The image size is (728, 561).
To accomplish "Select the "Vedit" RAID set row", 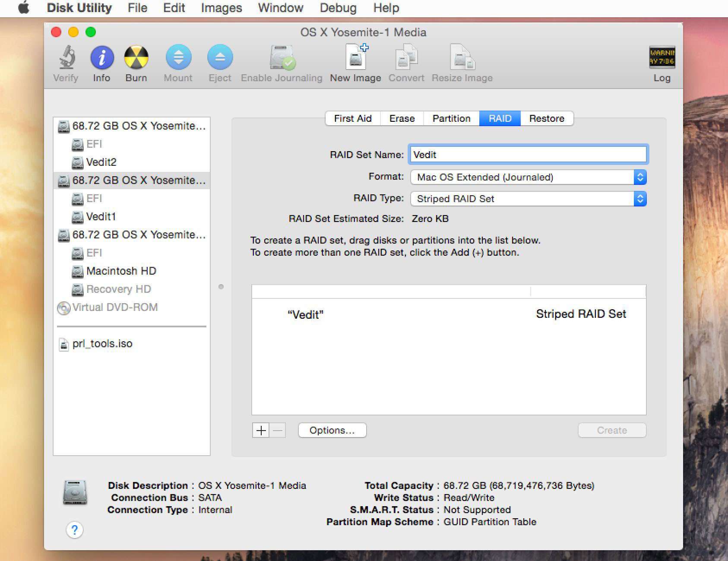I will pyautogui.click(x=449, y=314).
